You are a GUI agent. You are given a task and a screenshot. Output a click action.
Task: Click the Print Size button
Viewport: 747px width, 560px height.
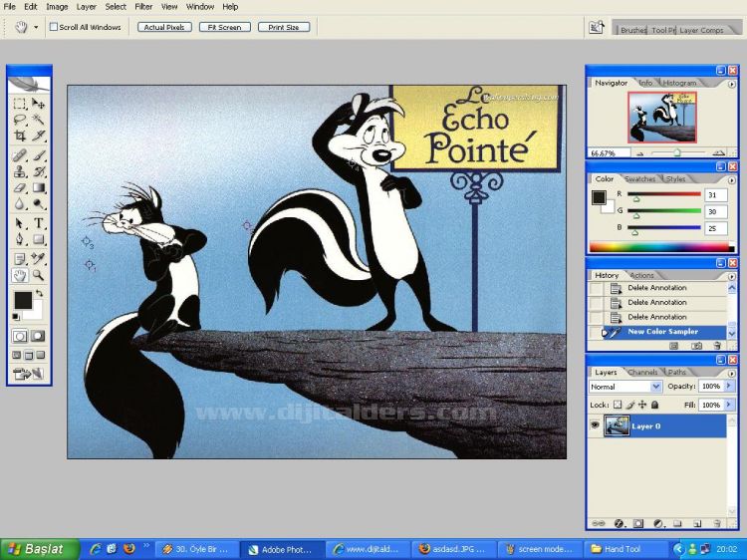284,27
